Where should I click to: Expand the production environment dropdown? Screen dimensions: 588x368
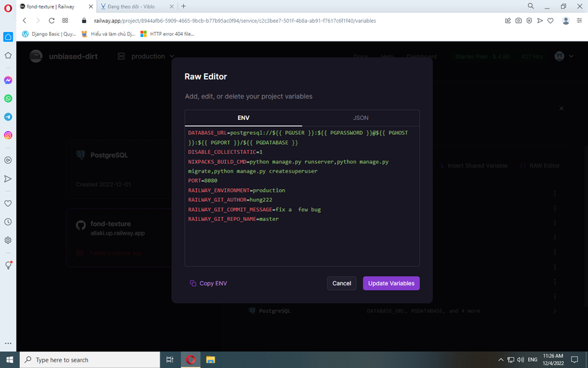coord(146,56)
